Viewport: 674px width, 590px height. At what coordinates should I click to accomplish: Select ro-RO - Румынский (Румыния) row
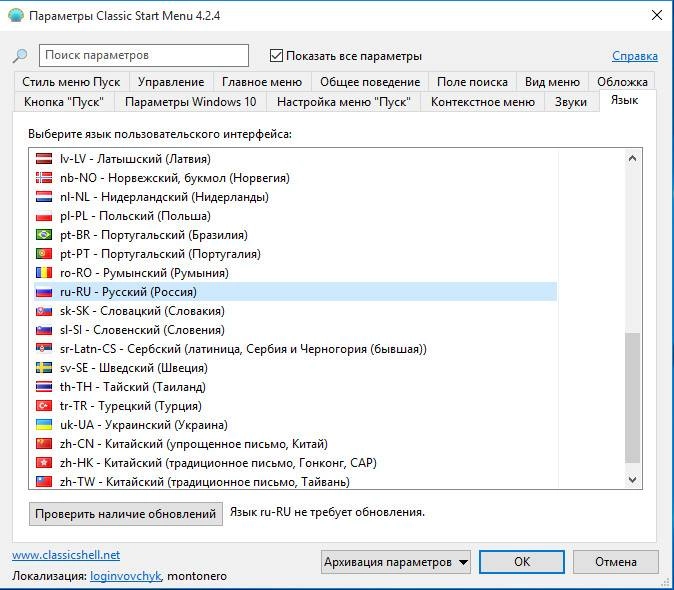click(296, 272)
